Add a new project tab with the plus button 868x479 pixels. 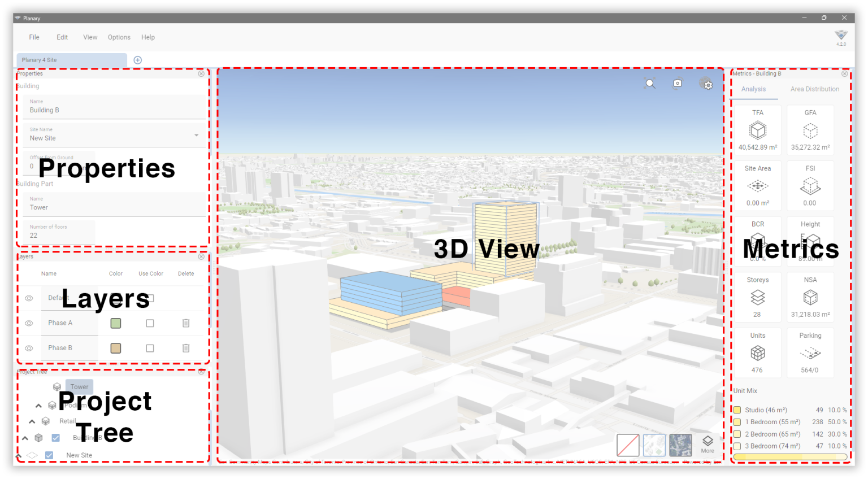137,59
